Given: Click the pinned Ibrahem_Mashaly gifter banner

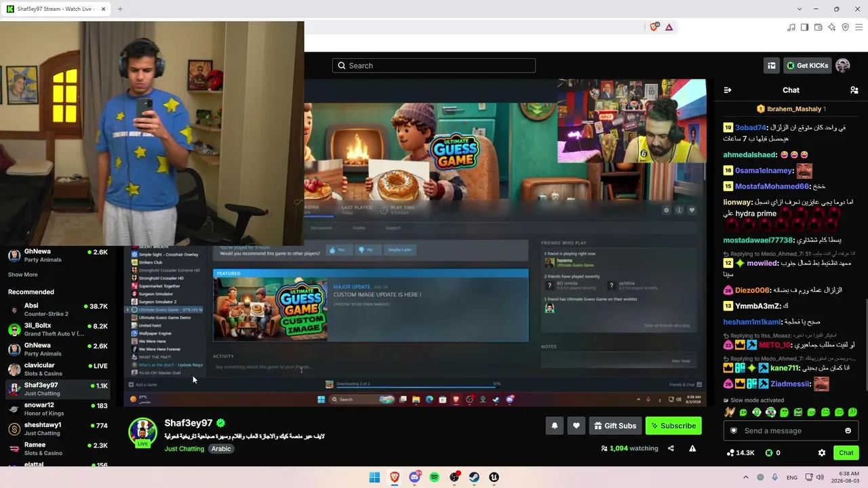Looking at the screenshot, I should pyautogui.click(x=791, y=109).
